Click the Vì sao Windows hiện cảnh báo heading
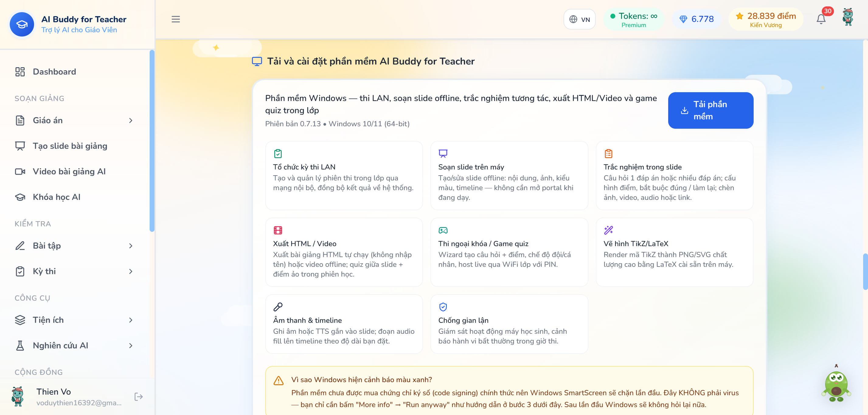Image resolution: width=868 pixels, height=415 pixels. pyautogui.click(x=362, y=380)
